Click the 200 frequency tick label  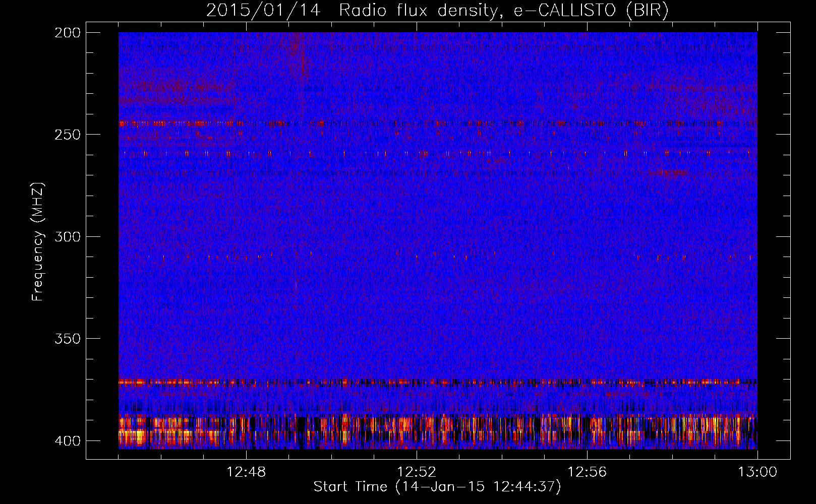(68, 33)
